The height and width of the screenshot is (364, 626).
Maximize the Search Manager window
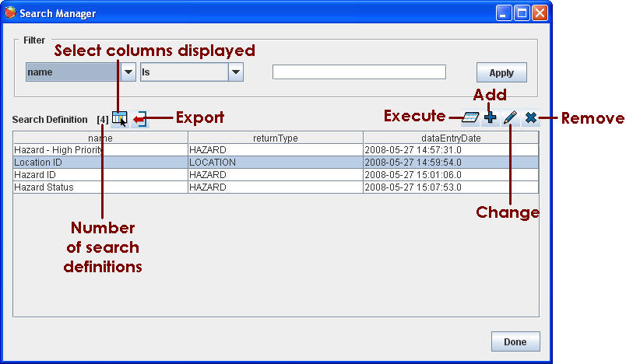[x=522, y=13]
